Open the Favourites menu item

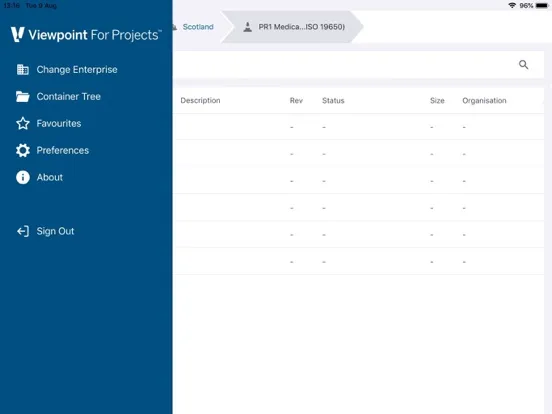(x=59, y=124)
